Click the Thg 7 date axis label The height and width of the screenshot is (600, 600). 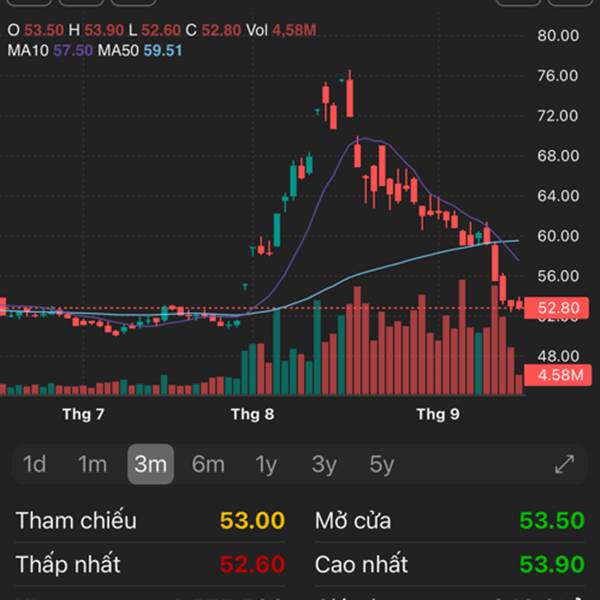83,414
